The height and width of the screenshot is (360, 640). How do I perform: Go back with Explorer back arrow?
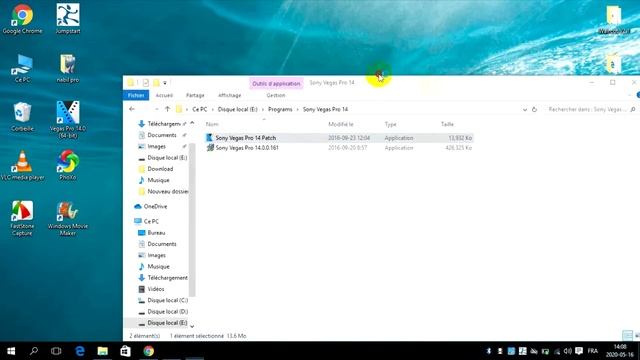(132, 109)
